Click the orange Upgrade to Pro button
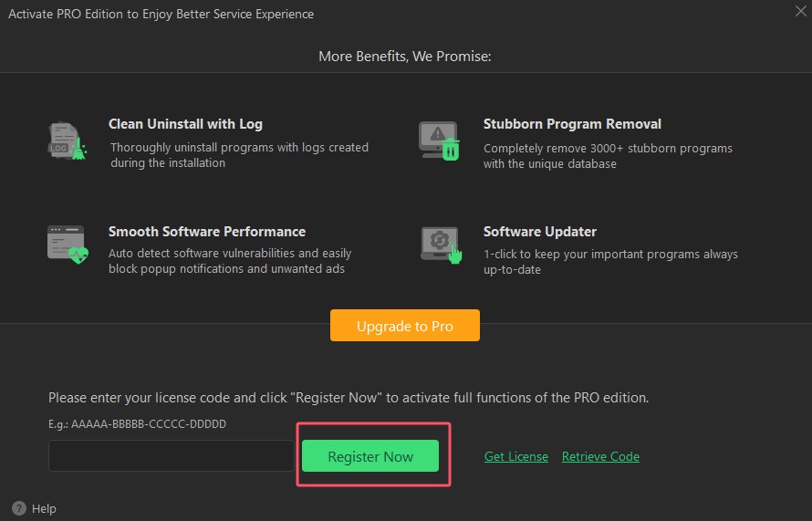The image size is (812, 521). [x=405, y=325]
